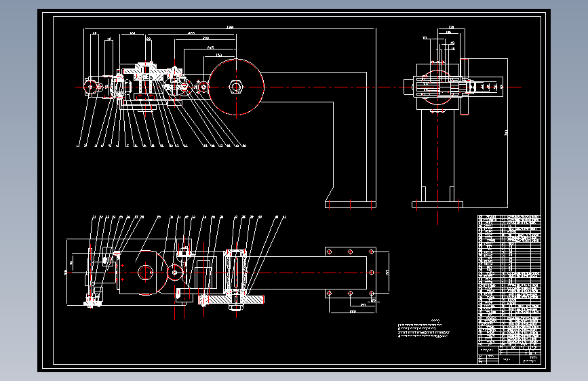Viewport: 588px width, 381px height.
Task: Click the base flange of the L-shaped column
Action: [x=350, y=204]
